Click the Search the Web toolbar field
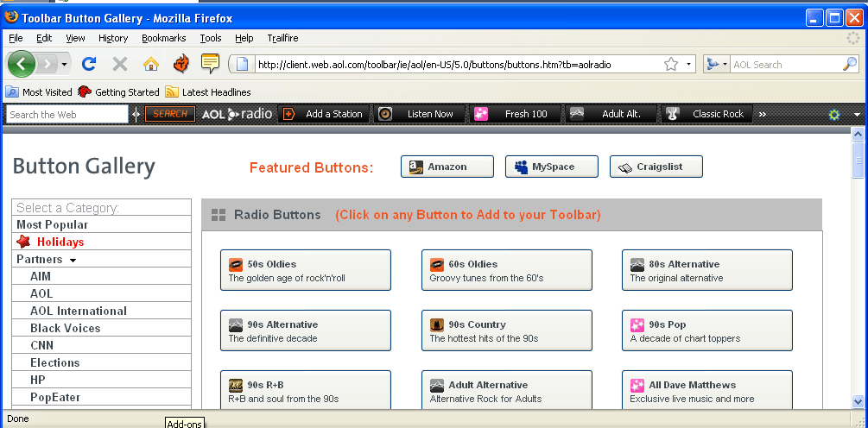868x428 pixels. click(67, 115)
